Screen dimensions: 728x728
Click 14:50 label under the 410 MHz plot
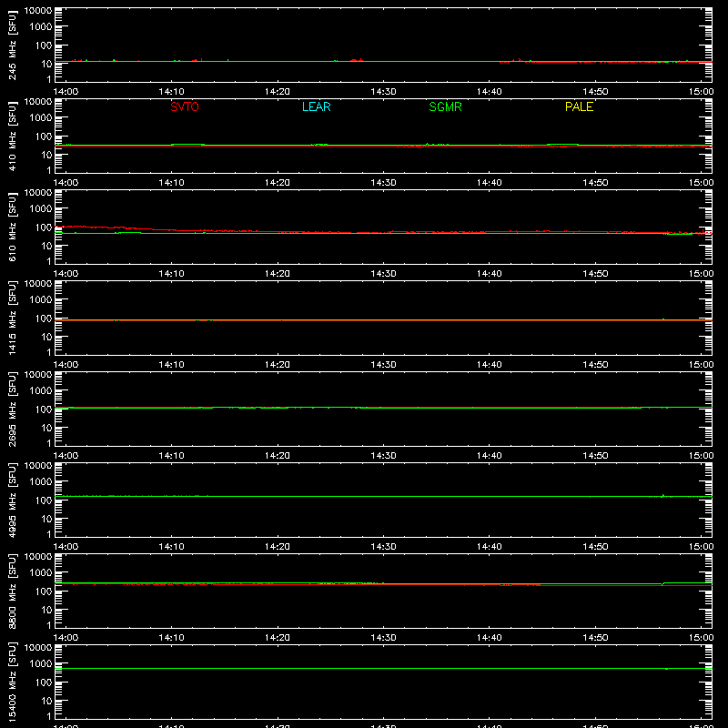[x=595, y=183]
